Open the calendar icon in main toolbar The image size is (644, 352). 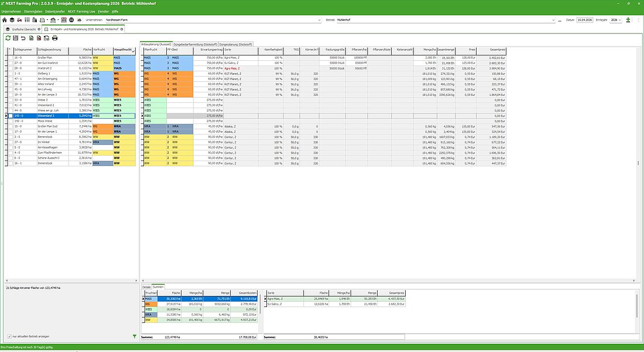point(64,20)
